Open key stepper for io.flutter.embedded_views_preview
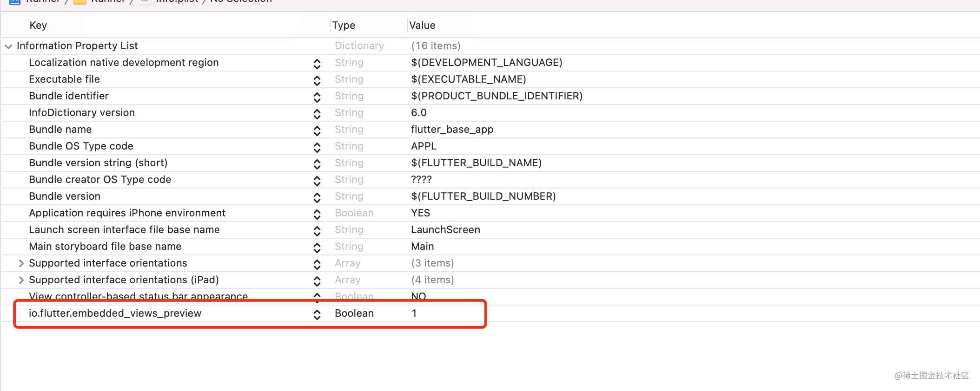980x391 pixels. coord(317,314)
